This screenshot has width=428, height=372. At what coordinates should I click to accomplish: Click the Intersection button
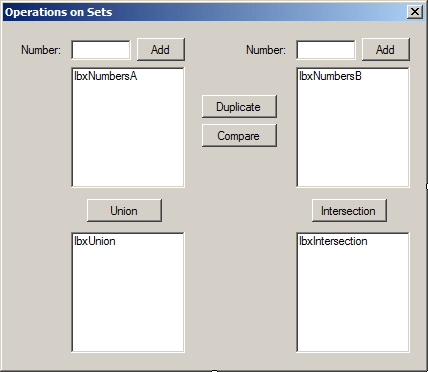(349, 211)
